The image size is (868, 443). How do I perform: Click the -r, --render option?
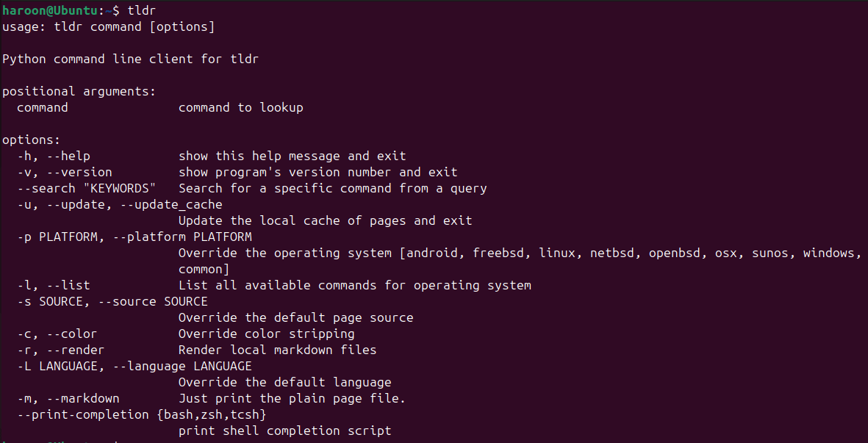(61, 350)
